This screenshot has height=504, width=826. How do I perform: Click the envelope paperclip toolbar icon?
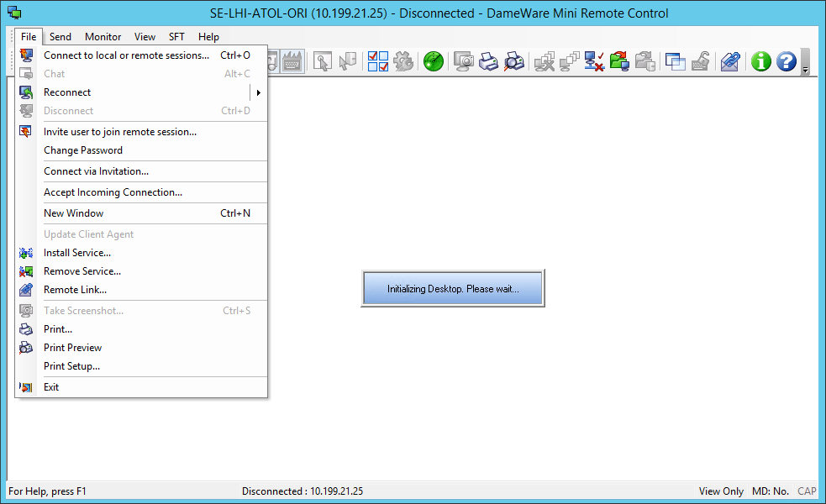tap(731, 61)
